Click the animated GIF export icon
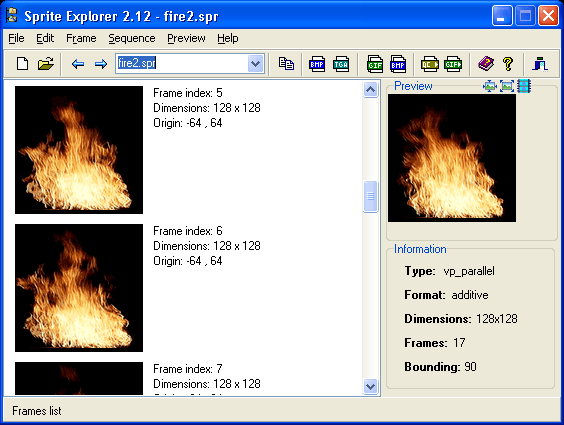 [x=453, y=64]
